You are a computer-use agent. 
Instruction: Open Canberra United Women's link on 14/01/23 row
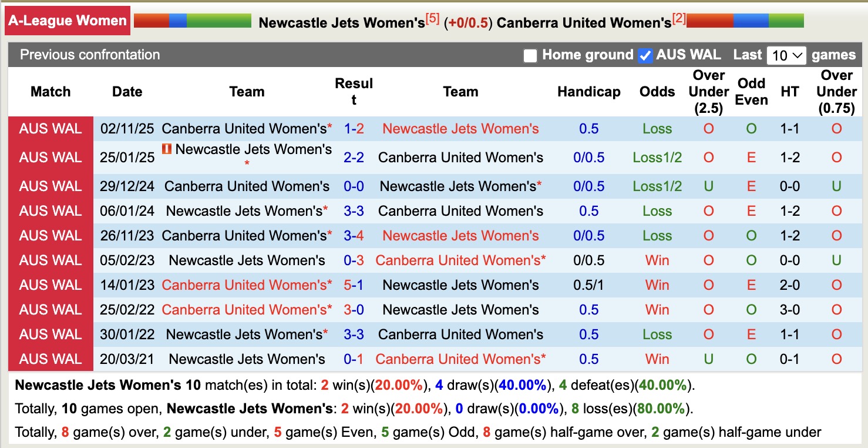247,285
